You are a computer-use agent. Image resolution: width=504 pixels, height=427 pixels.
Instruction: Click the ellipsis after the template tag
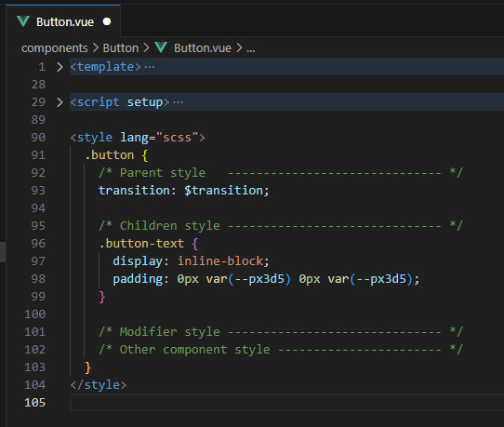pos(150,67)
